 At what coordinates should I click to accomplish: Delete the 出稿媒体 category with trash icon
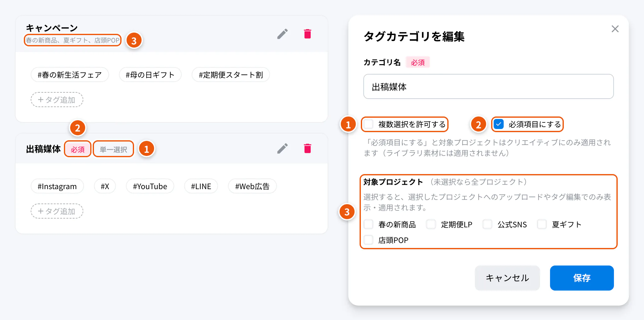308,148
